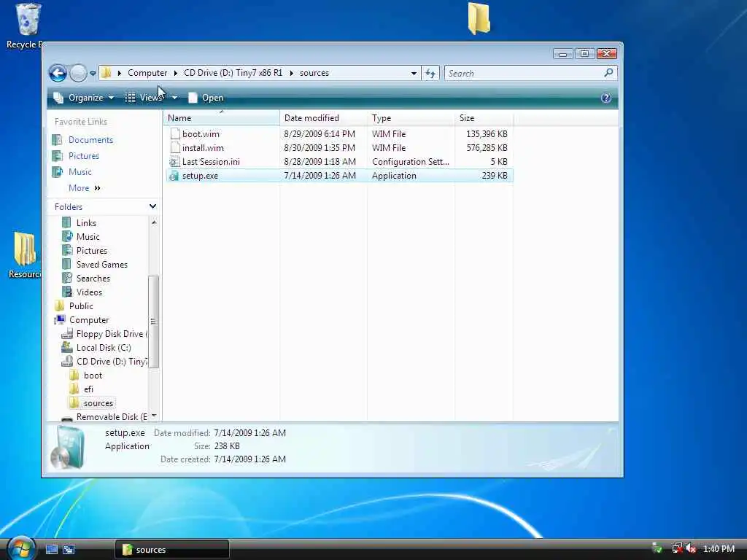Select install.wim file
The width and height of the screenshot is (747, 560).
[x=339, y=147]
